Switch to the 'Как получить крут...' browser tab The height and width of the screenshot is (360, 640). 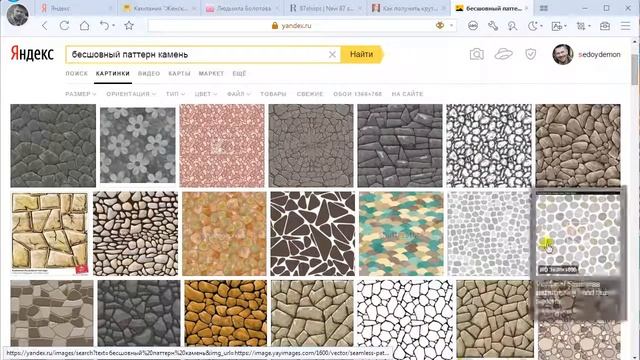pyautogui.click(x=408, y=8)
